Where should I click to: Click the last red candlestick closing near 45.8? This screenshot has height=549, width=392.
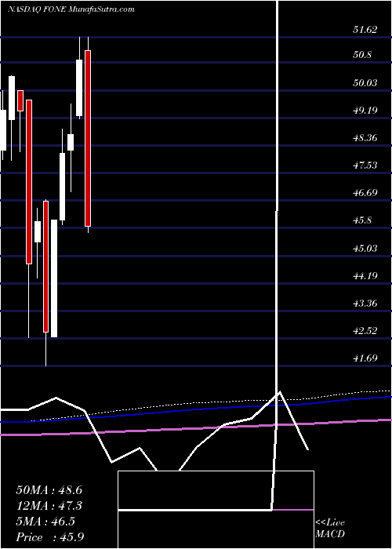(88, 138)
